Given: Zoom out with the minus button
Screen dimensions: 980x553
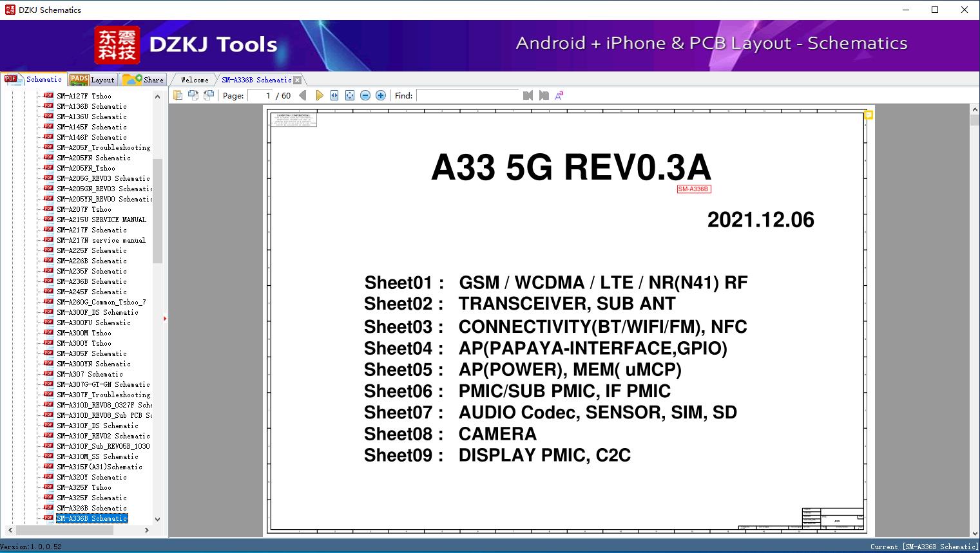Looking at the screenshot, I should 365,95.
